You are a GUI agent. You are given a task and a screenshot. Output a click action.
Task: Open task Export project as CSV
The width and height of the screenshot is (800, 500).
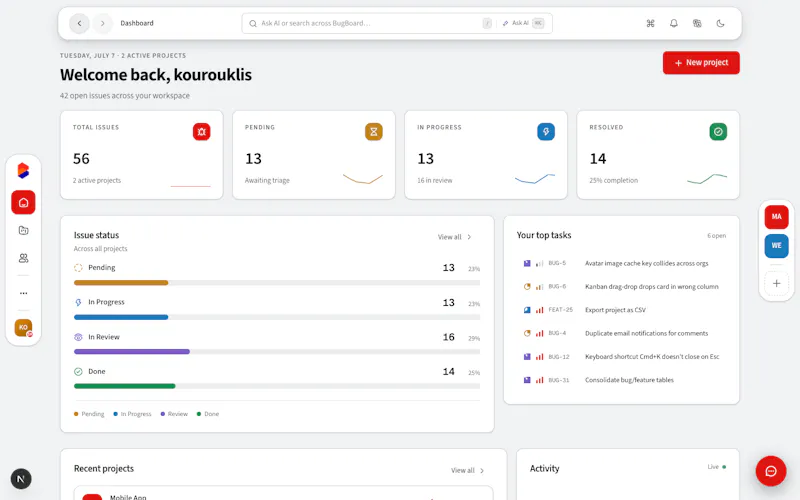(x=621, y=310)
